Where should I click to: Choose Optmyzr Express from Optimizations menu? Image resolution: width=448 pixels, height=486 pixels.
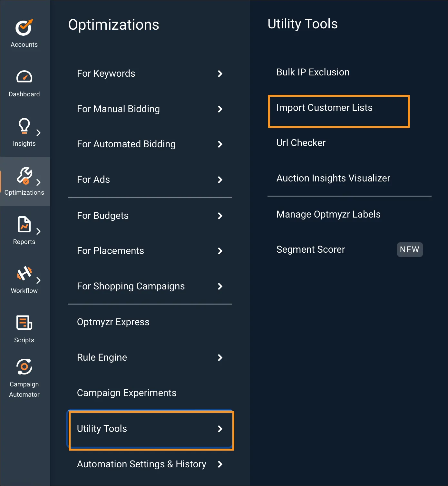pyautogui.click(x=113, y=322)
